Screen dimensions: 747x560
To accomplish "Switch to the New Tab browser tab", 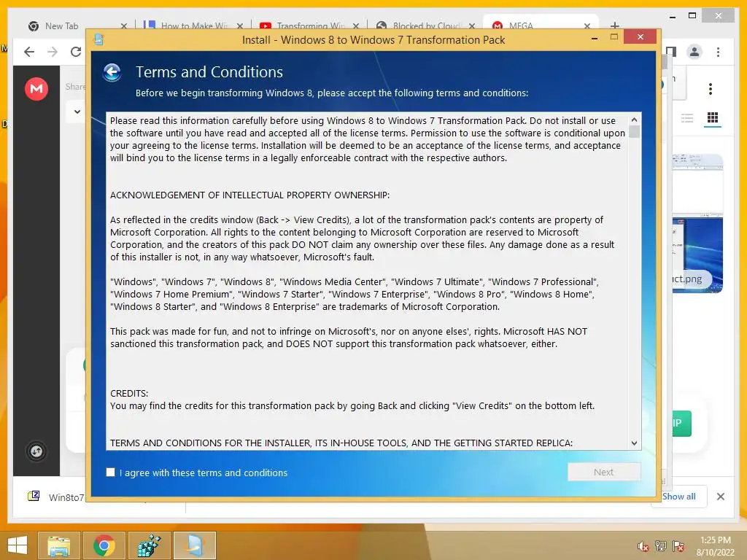I will pos(62,26).
